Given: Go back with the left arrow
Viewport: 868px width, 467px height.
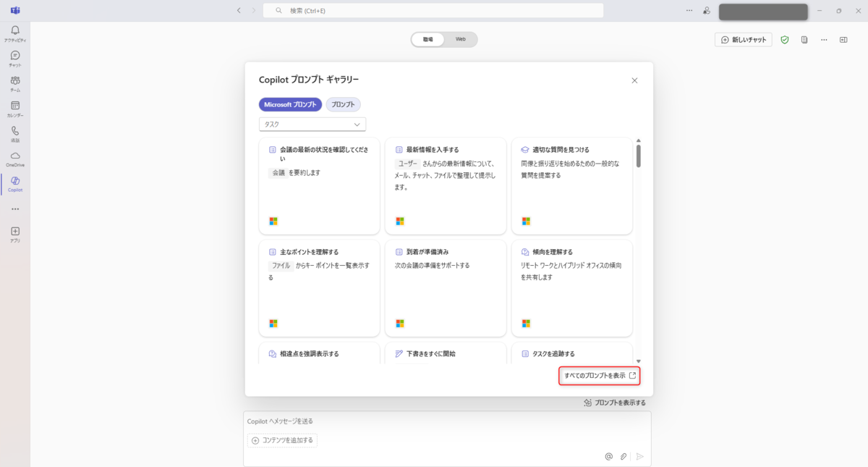Looking at the screenshot, I should click(x=239, y=10).
